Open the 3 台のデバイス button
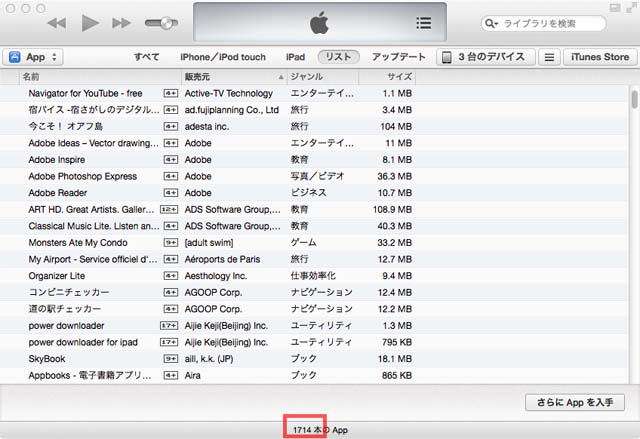Screen dimensions: 640x439 pyautogui.click(x=485, y=57)
